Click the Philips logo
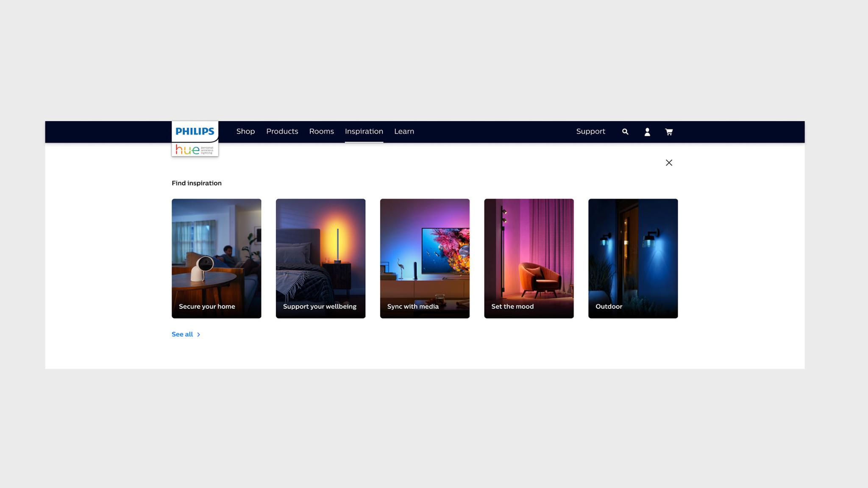 (195, 131)
